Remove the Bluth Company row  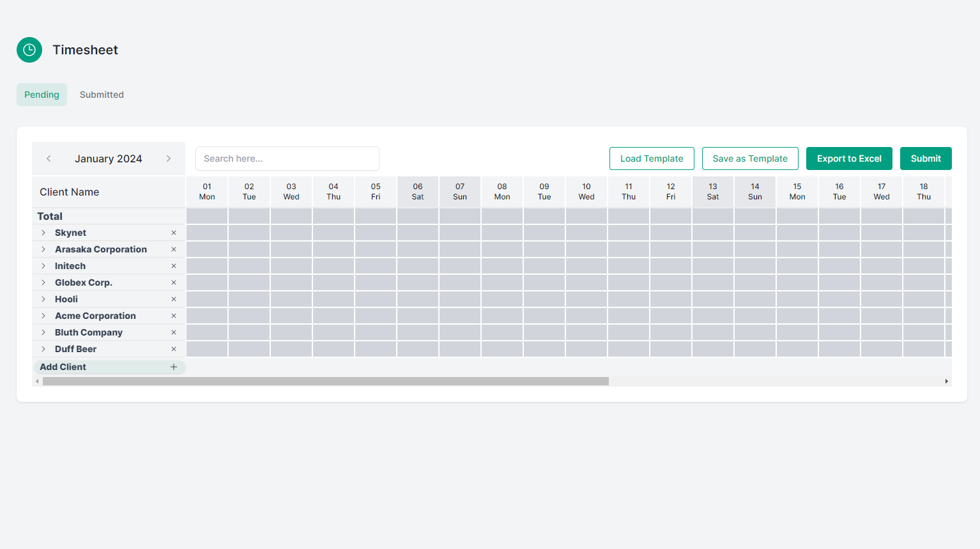click(x=174, y=332)
